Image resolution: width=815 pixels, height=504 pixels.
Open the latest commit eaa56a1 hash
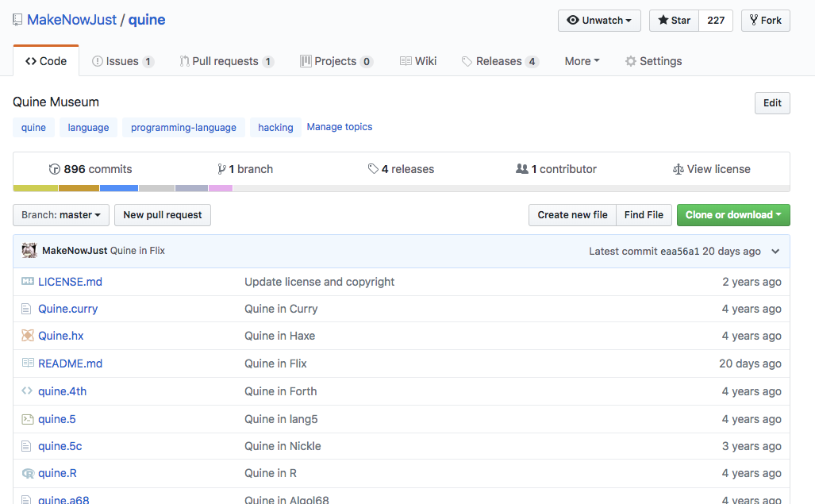point(680,252)
